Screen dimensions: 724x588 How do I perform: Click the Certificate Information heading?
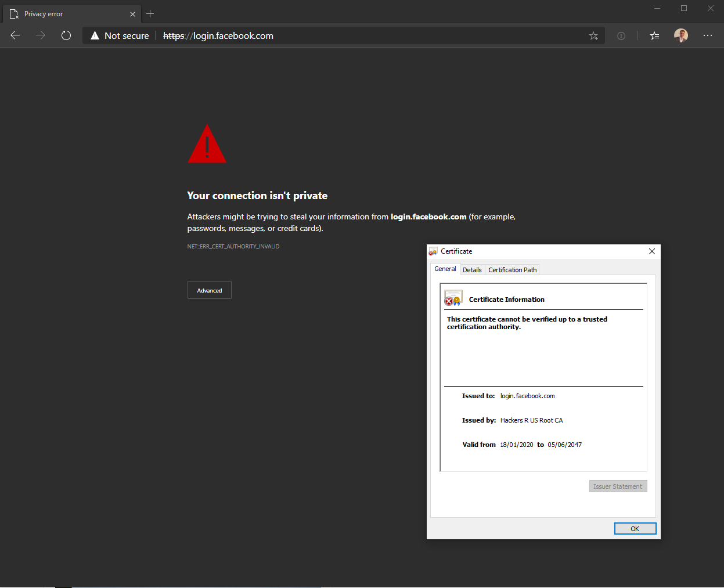click(x=507, y=300)
